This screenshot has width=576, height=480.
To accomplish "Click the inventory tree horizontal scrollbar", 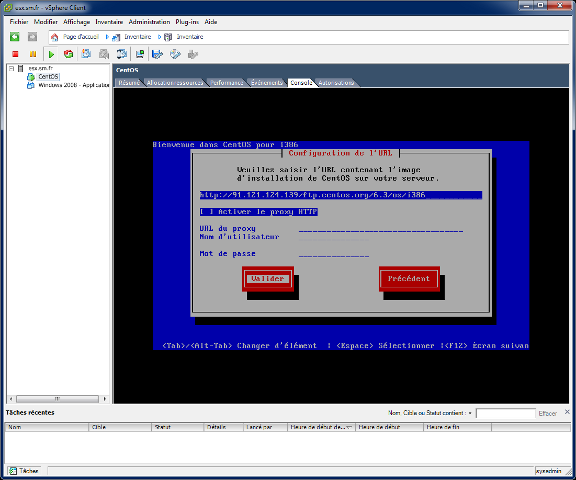I will 57,399.
